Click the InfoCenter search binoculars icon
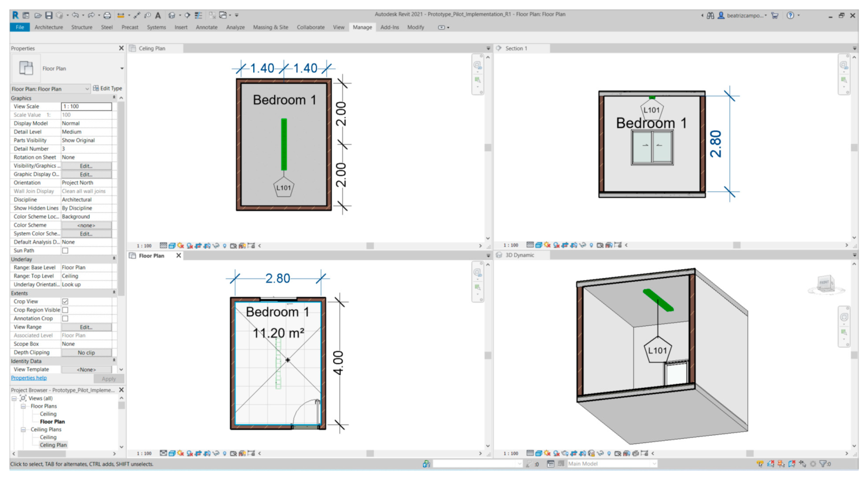Screen dimensions: 868x480 (x=711, y=16)
